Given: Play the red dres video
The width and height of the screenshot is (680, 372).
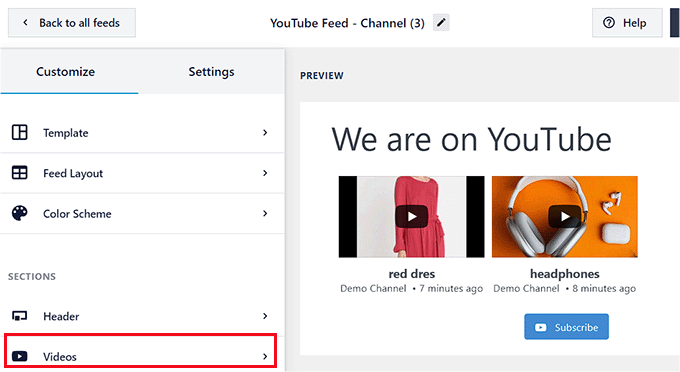Looking at the screenshot, I should point(412,216).
